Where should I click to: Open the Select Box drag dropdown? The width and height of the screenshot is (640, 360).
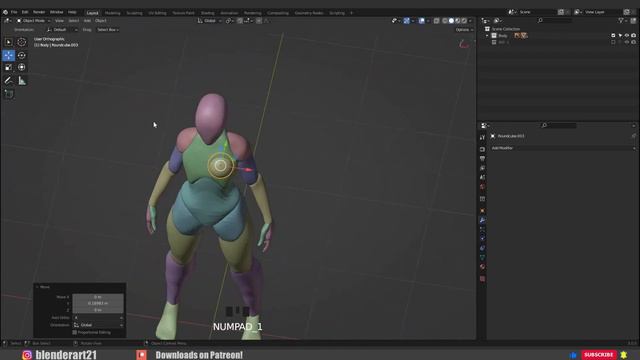pos(108,30)
